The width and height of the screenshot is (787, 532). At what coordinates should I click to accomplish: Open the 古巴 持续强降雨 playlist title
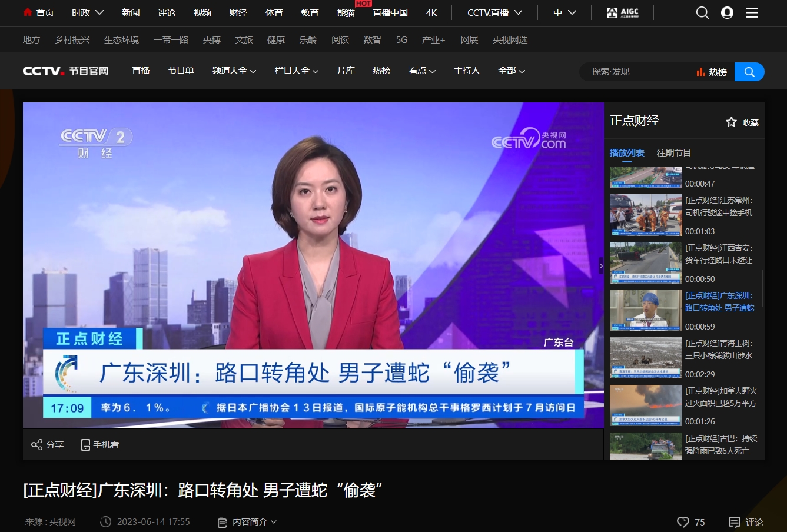721,445
